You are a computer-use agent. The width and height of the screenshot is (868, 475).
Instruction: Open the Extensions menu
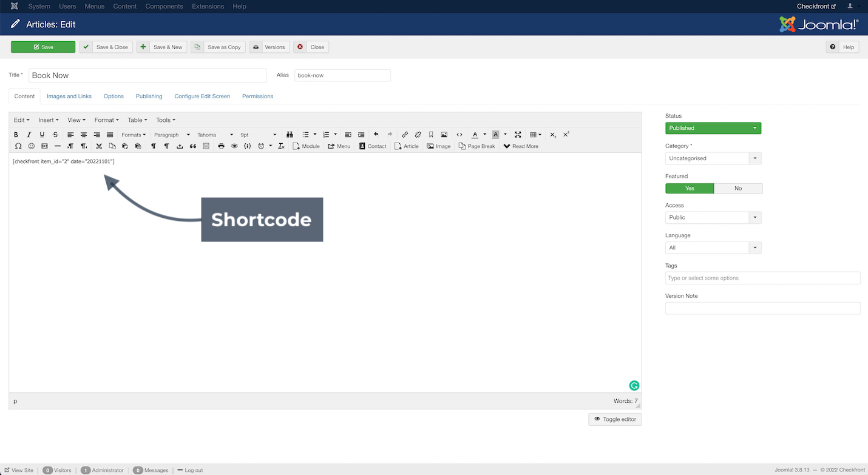pos(208,6)
